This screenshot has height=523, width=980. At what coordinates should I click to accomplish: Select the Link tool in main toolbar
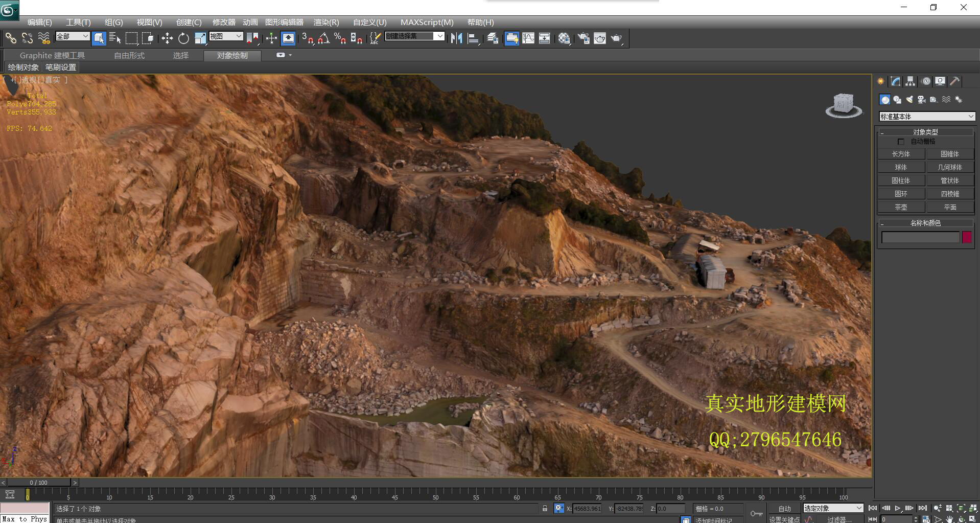pos(11,38)
